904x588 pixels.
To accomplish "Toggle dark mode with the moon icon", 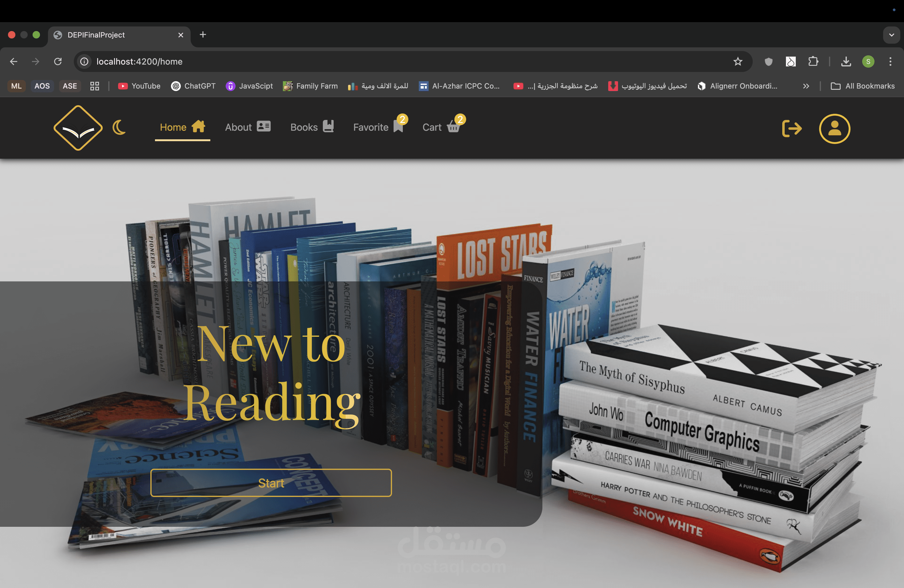I will point(119,128).
